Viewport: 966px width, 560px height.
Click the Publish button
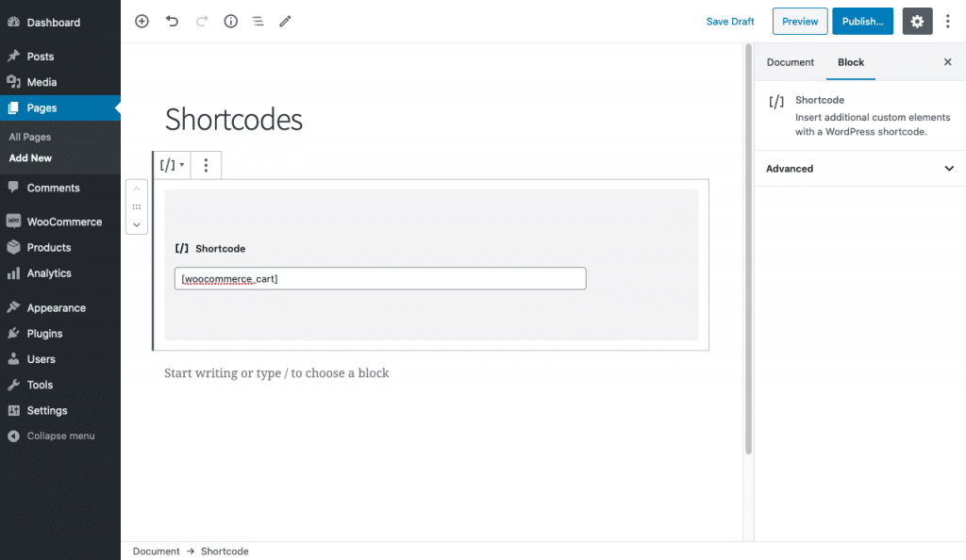[861, 21]
